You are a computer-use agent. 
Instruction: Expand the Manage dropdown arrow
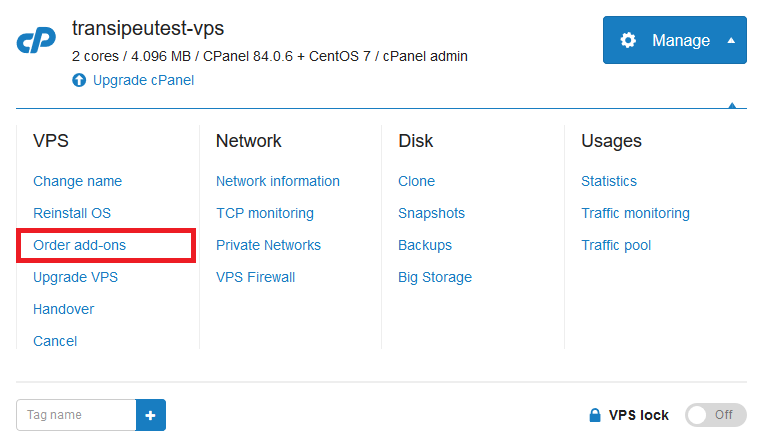(731, 40)
